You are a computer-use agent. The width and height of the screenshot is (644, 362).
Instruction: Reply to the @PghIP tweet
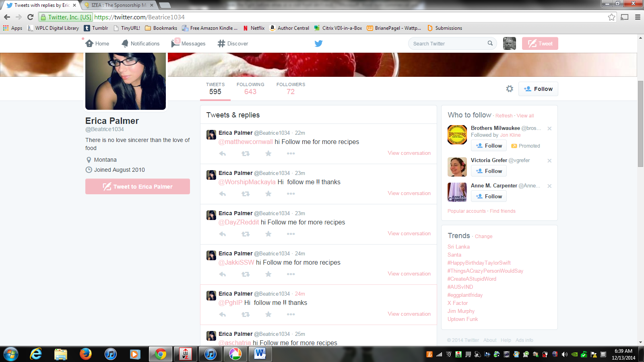(x=223, y=314)
